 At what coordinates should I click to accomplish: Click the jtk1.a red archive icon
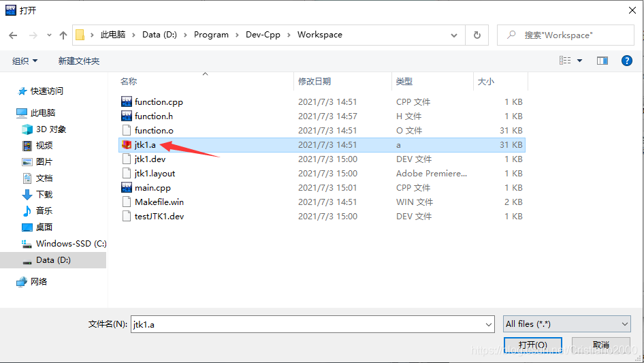127,144
